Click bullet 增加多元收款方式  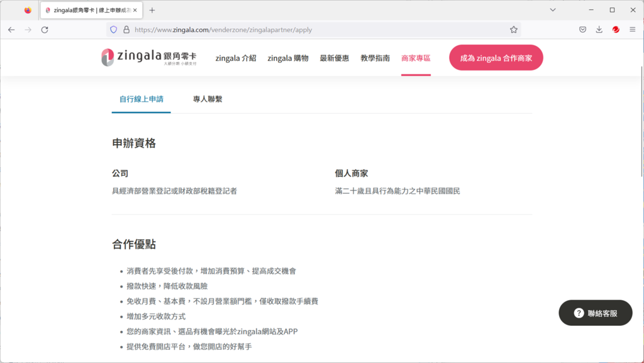coord(156,316)
